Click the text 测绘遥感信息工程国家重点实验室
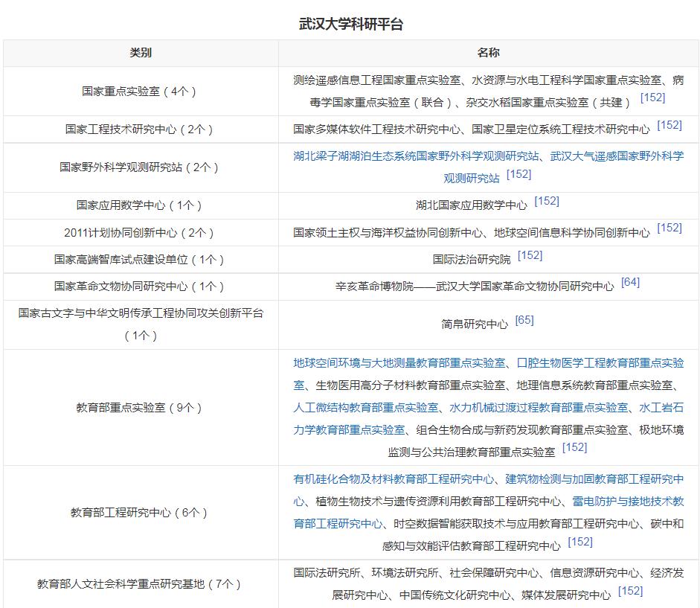700x608 pixels. [377, 80]
